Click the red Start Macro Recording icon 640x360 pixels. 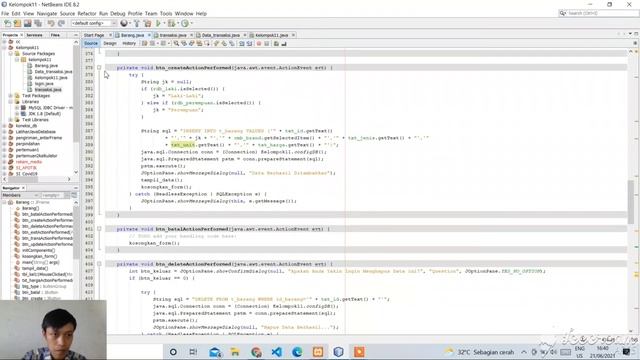click(259, 43)
